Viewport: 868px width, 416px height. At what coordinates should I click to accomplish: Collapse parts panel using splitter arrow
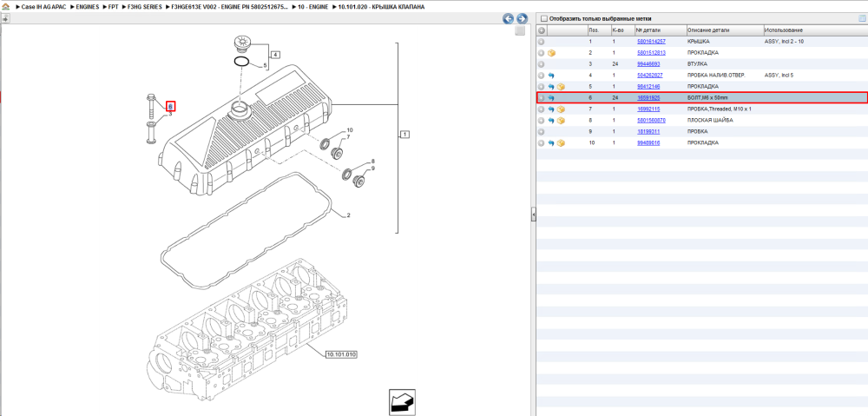tap(533, 214)
